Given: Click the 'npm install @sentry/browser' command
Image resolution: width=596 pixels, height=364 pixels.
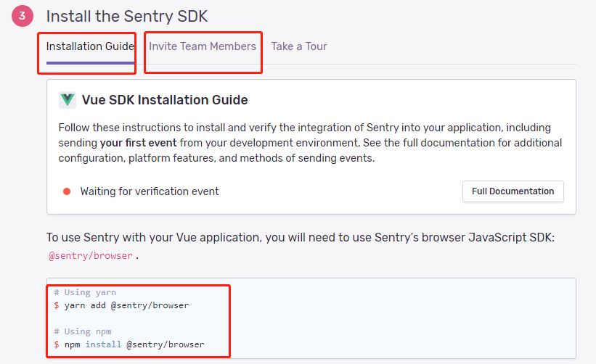Looking at the screenshot, I should tap(134, 344).
